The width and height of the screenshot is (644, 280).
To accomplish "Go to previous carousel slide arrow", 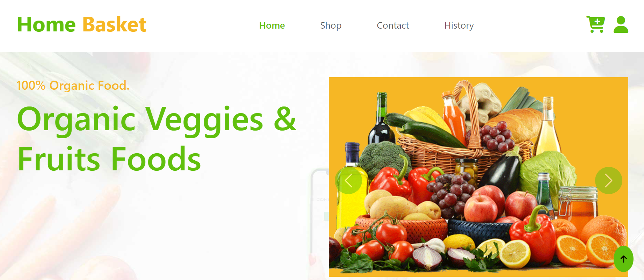I will 348,180.
